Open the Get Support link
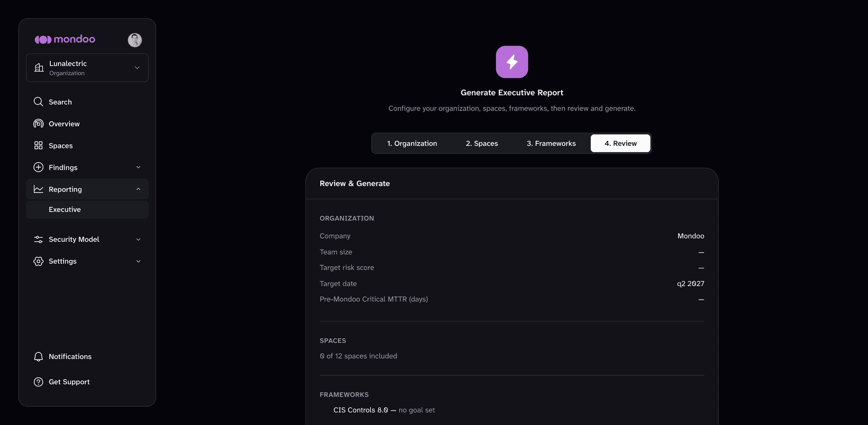 coord(87,382)
